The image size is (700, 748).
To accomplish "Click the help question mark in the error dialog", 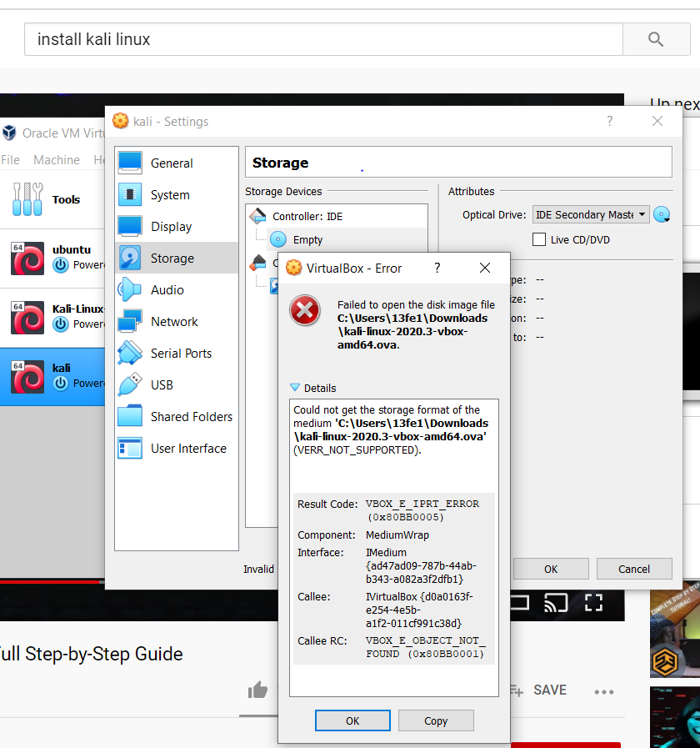I will [437, 268].
